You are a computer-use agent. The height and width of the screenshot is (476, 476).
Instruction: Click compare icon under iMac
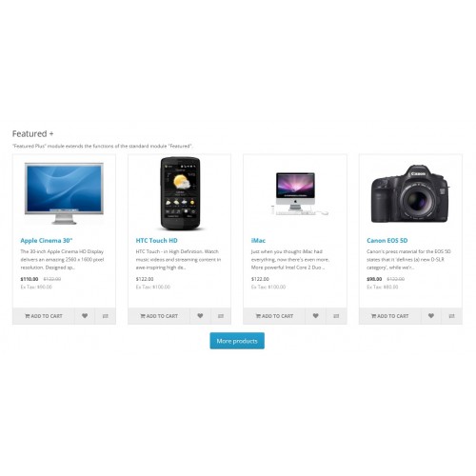[x=336, y=316]
